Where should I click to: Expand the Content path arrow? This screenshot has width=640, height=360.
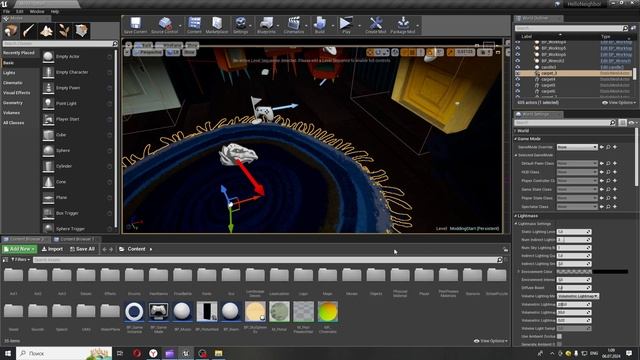[x=151, y=249]
